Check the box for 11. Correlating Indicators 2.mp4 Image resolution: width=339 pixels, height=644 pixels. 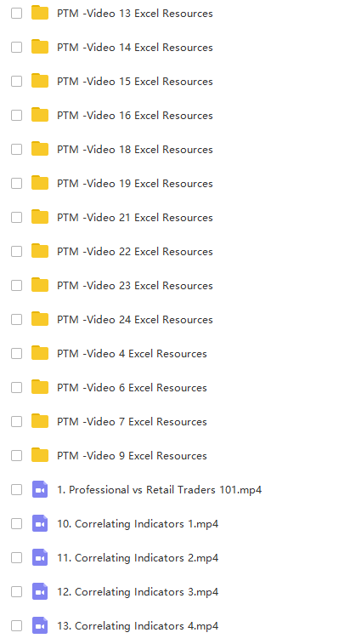(x=16, y=558)
